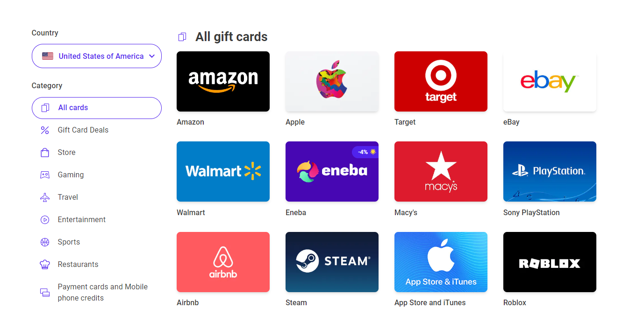Click the Restaurants chef hat icon
The image size is (644, 315).
coord(45,265)
